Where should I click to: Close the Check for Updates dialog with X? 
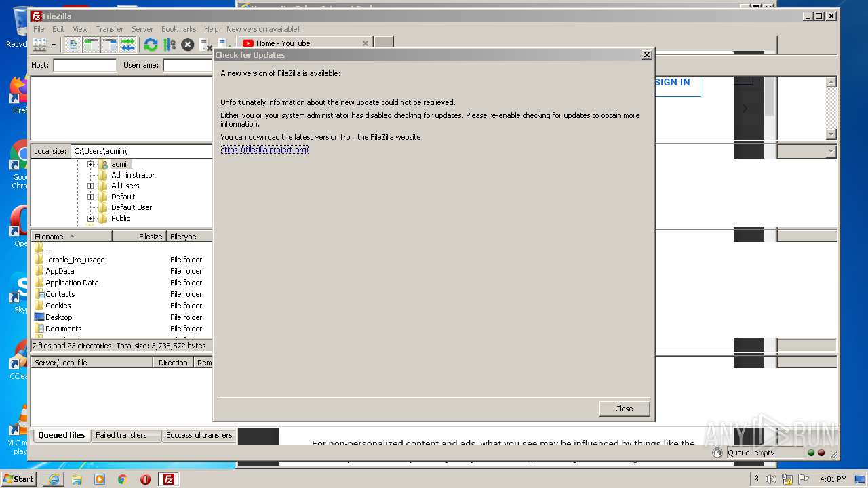pyautogui.click(x=646, y=55)
